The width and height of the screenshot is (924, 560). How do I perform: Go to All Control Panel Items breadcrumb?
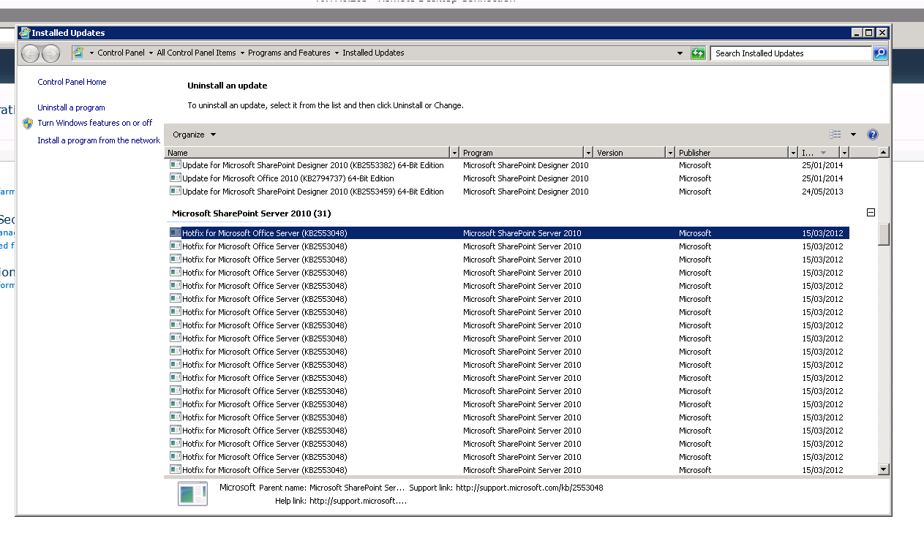point(196,53)
